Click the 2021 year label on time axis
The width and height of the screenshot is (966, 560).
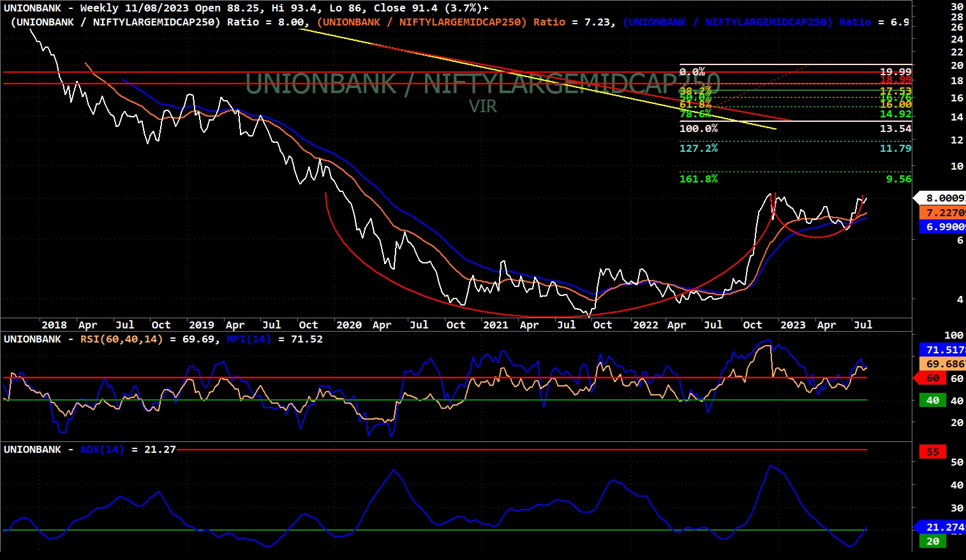496,325
